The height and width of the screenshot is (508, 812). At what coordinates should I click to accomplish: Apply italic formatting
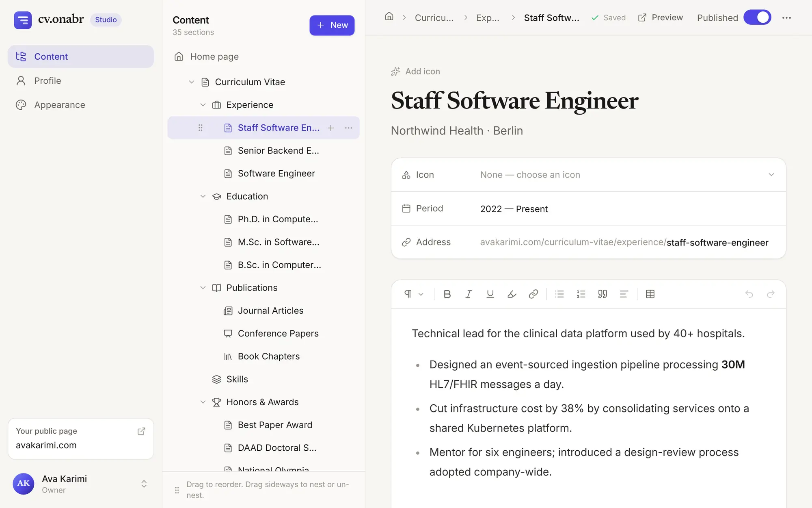tap(469, 294)
